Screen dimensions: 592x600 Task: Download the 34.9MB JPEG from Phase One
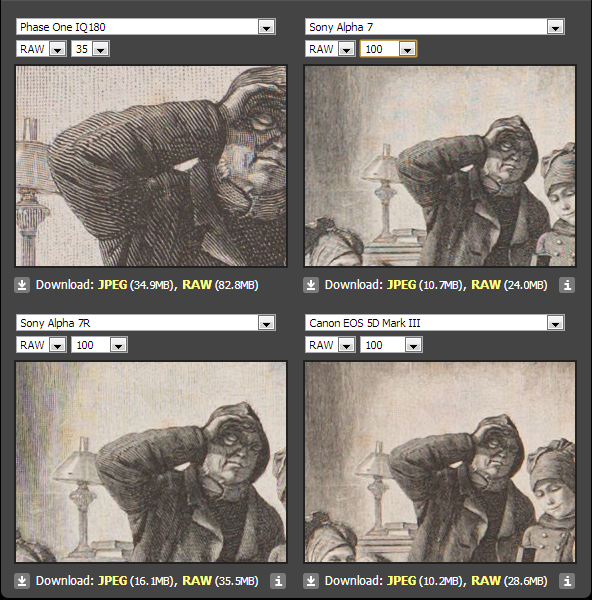(x=113, y=285)
